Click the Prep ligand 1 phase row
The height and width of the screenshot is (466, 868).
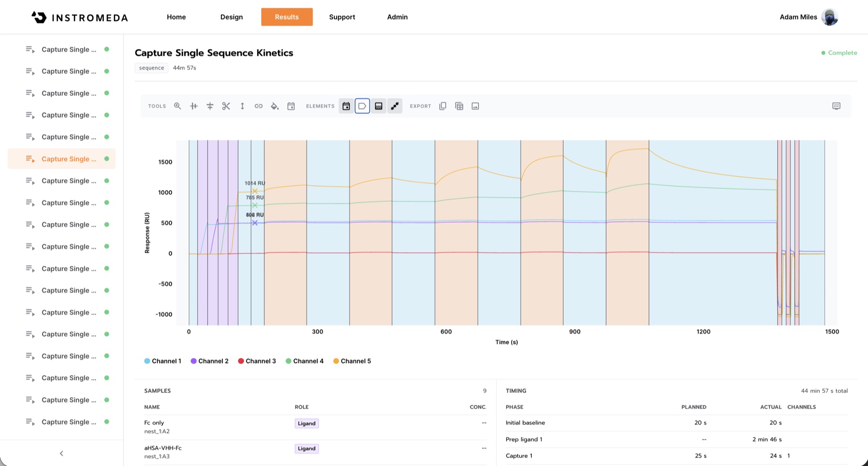[677, 439]
